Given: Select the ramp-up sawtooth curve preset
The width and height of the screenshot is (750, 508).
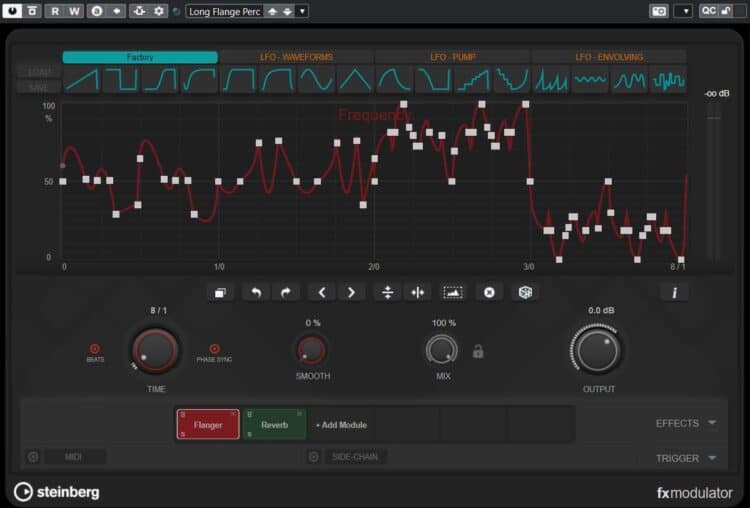Looking at the screenshot, I should point(82,79).
